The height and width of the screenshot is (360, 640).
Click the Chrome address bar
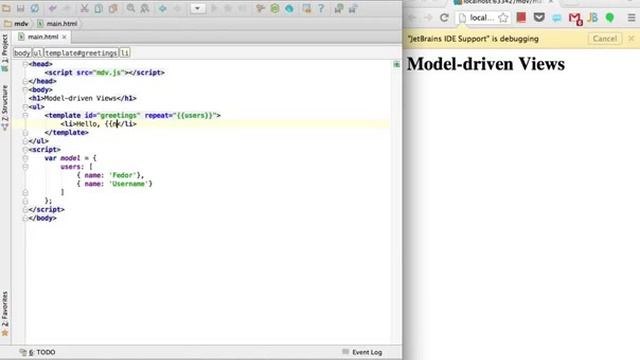click(482, 18)
